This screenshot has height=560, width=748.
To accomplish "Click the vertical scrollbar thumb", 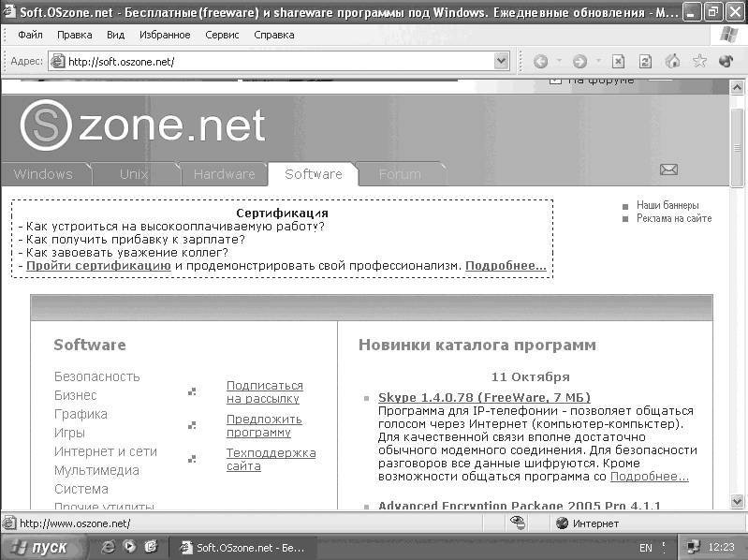I will pyautogui.click(x=737, y=147).
